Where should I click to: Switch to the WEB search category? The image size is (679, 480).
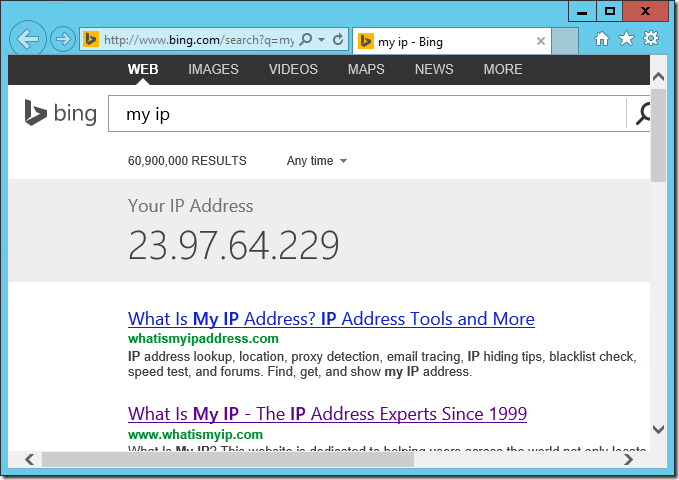point(143,69)
